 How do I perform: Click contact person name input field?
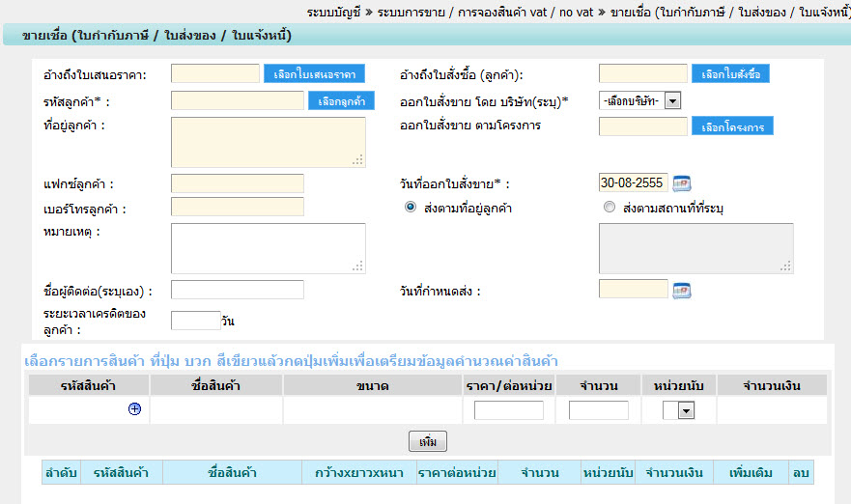tap(238, 290)
